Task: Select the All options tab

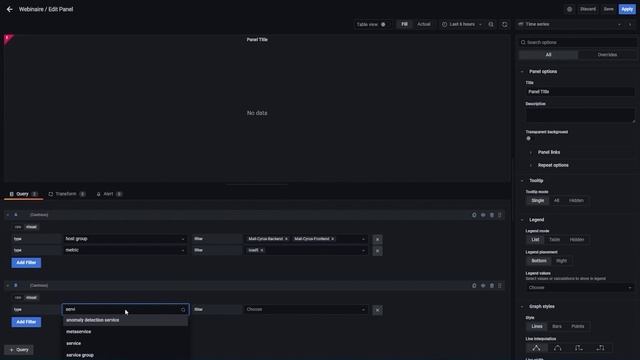Action: [x=548, y=55]
